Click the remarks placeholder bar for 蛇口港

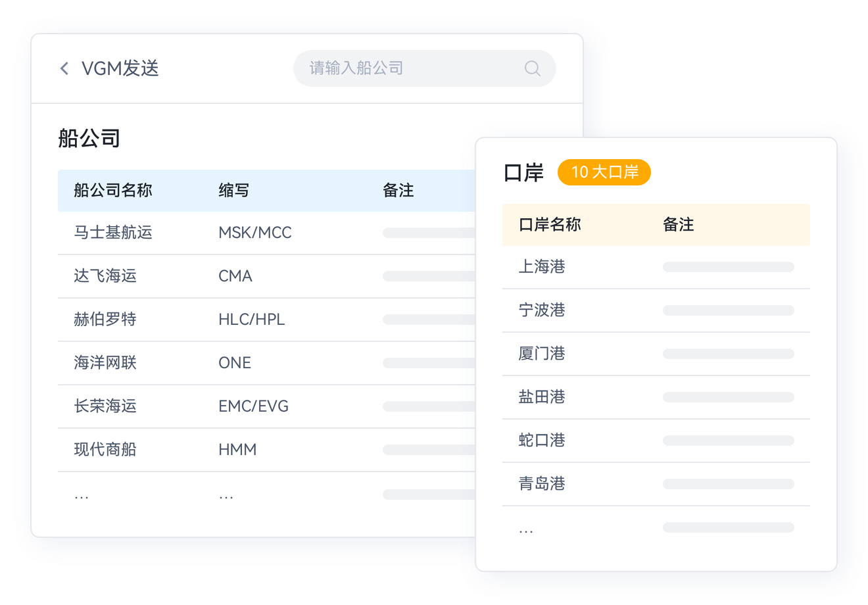click(x=728, y=440)
